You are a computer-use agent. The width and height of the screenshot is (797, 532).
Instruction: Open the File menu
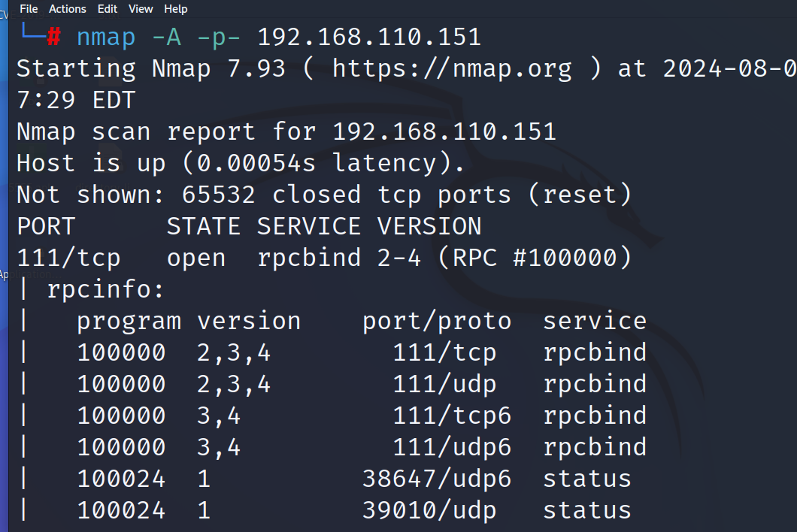[29, 8]
